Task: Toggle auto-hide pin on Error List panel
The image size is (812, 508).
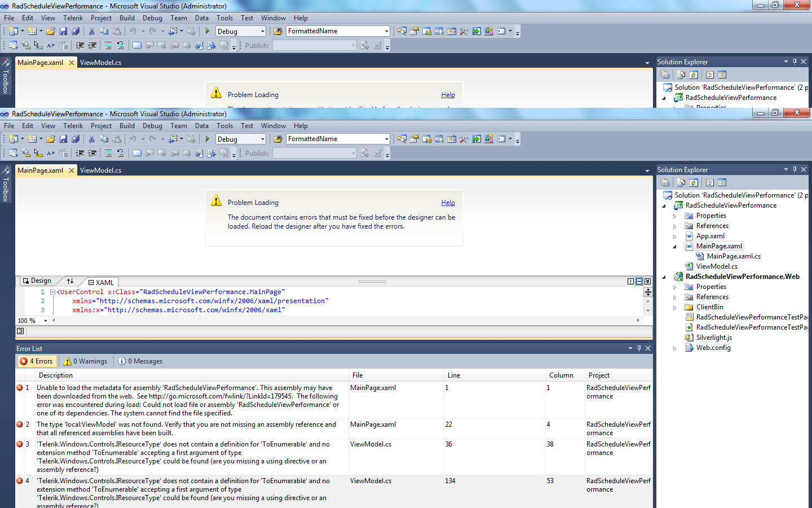Action: 639,348
